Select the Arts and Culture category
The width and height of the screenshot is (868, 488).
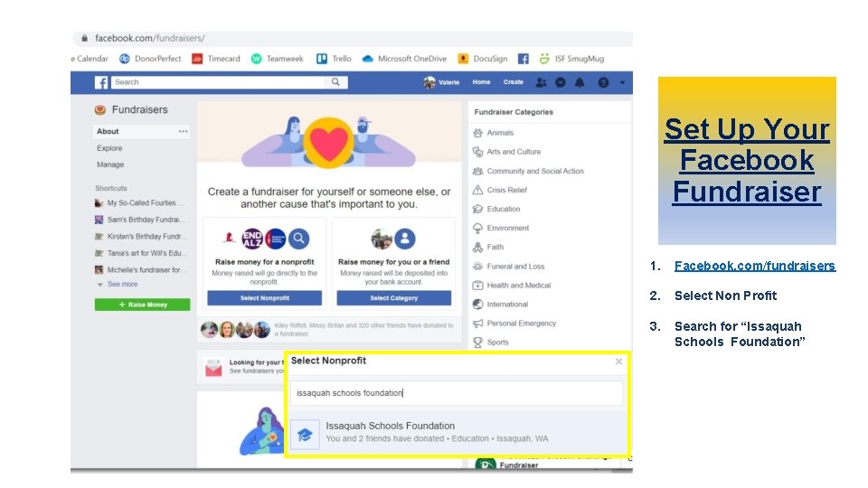[506, 152]
